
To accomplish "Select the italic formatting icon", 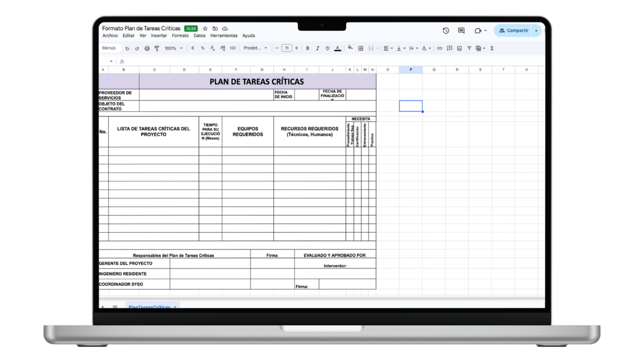I will coord(317,48).
